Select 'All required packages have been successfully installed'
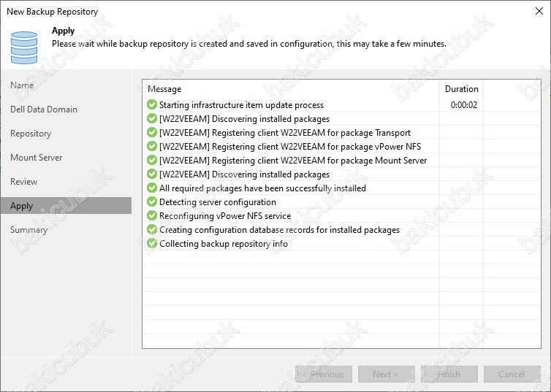 click(x=262, y=188)
